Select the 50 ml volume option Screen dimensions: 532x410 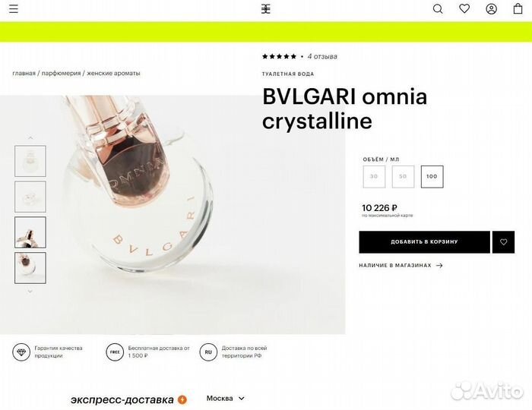[x=403, y=177]
